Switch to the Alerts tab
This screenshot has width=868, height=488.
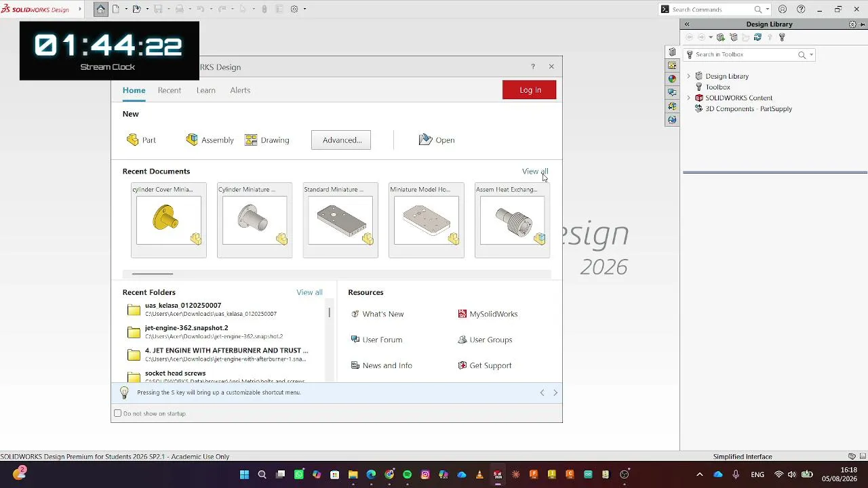point(240,90)
